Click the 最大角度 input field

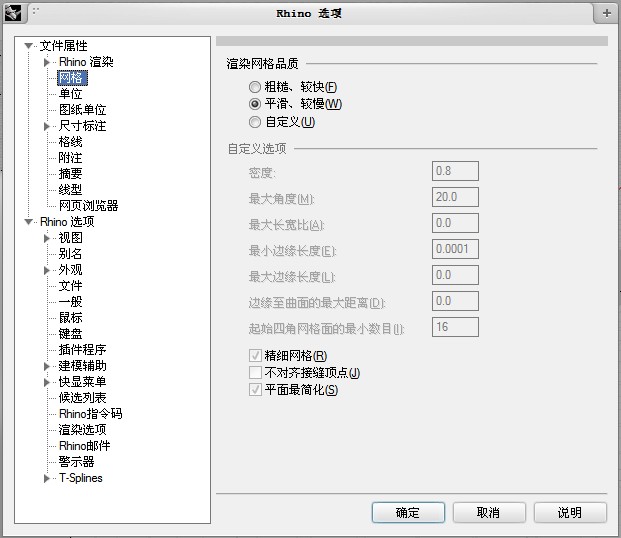point(455,197)
